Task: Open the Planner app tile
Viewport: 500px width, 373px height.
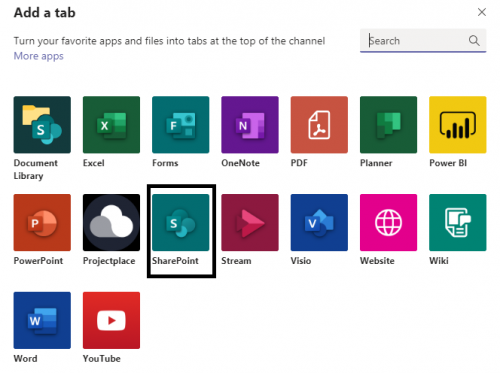Action: (388, 125)
